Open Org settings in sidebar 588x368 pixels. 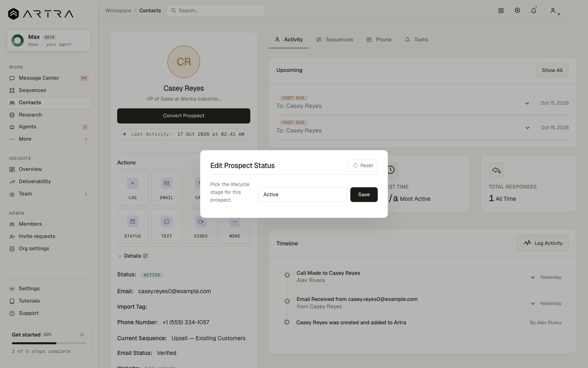click(49, 249)
